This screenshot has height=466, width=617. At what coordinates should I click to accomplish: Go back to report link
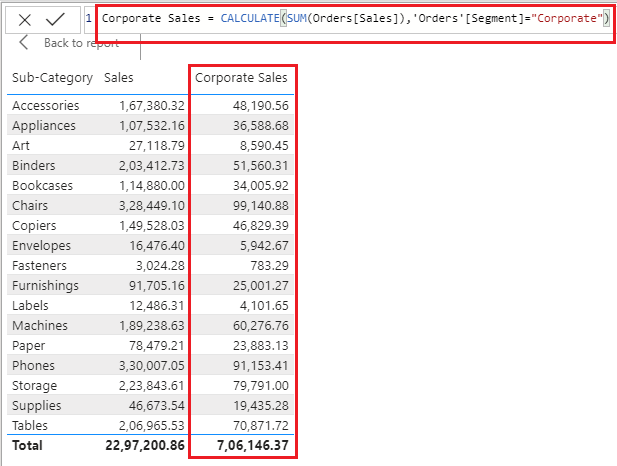point(80,43)
